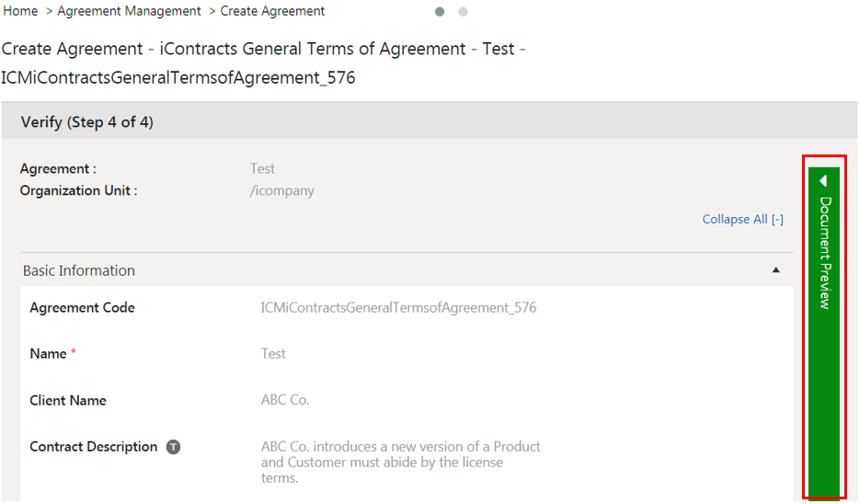Click the required Name label
The image size is (860, 504).
(x=50, y=353)
